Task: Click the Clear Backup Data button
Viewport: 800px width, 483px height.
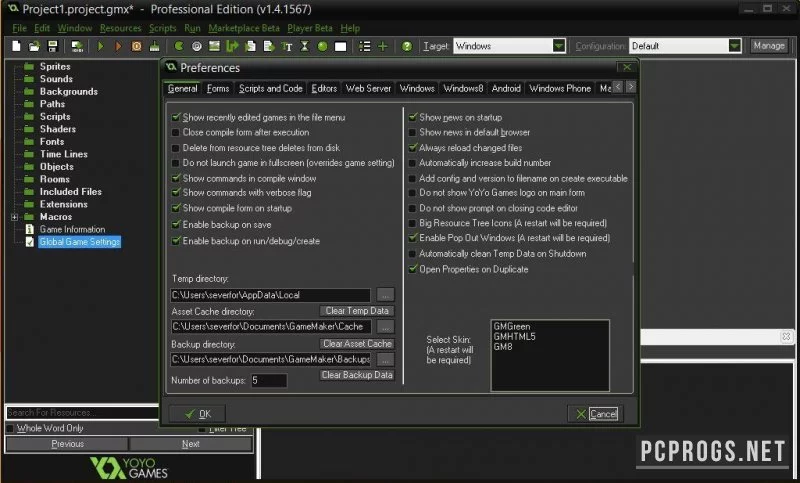Action: (357, 375)
